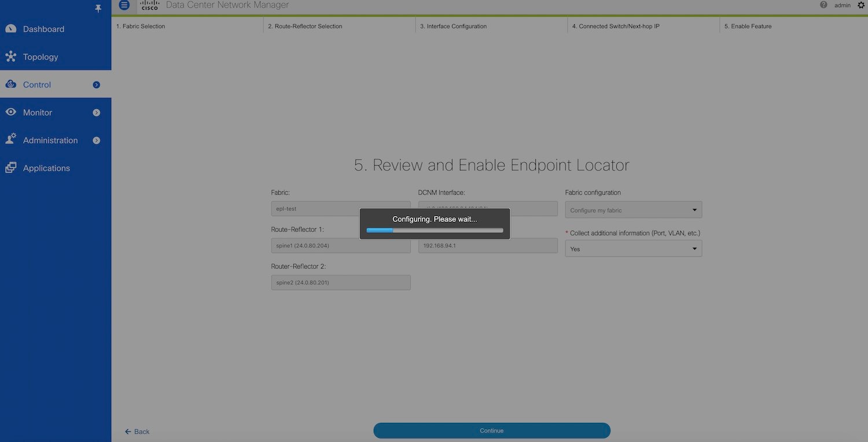Viewport: 868px width, 442px height.
Task: Go to step 2 Route-Reflector Selection
Action: (x=305, y=26)
